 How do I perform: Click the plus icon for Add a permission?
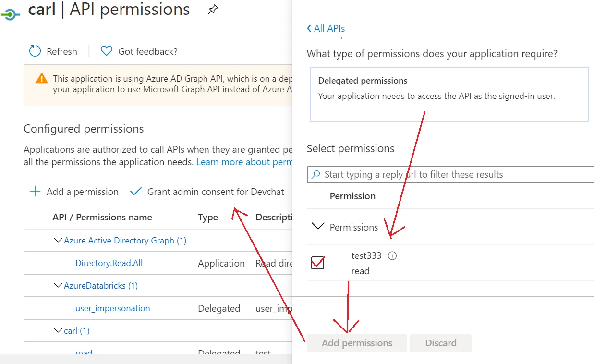tap(35, 192)
